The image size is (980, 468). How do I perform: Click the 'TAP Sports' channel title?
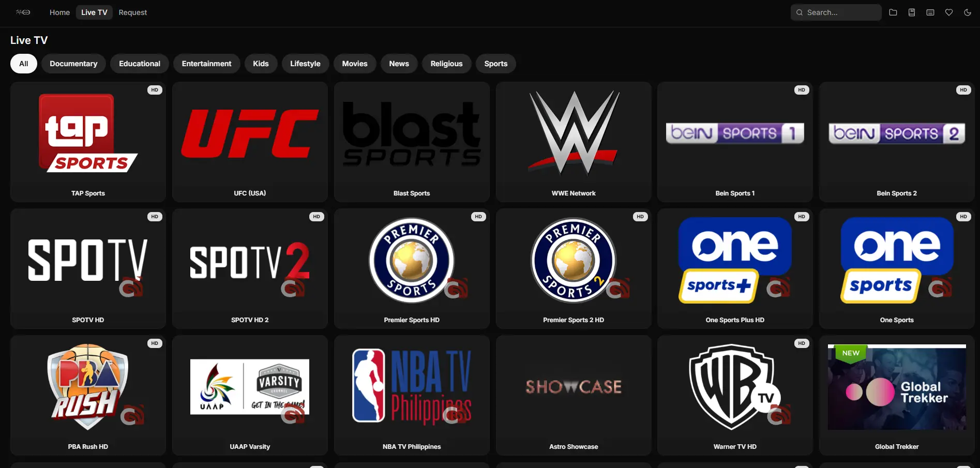coord(88,193)
